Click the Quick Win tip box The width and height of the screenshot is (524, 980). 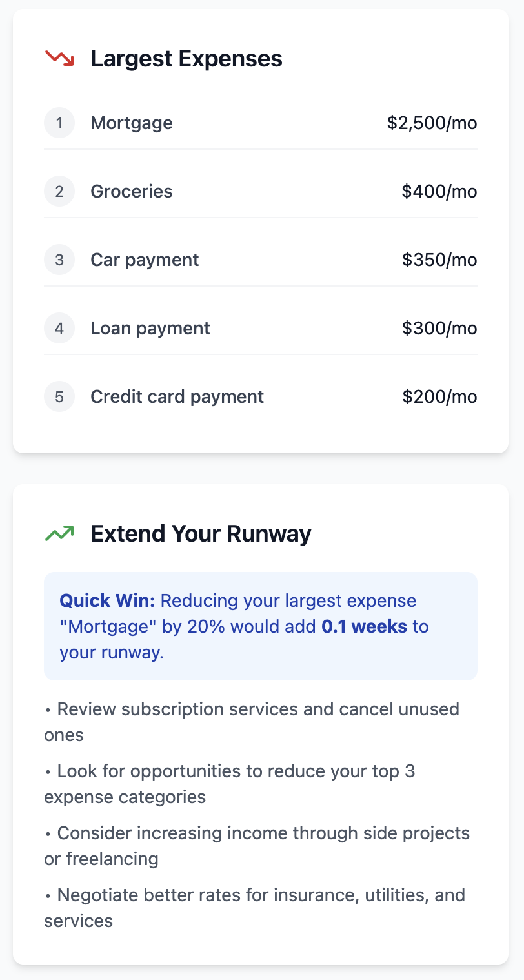coord(261,626)
